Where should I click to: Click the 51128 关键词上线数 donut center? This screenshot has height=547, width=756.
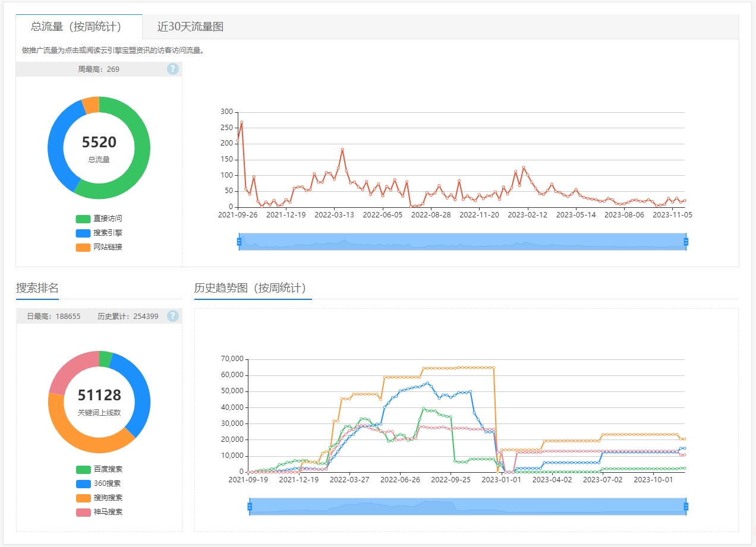[x=99, y=401]
